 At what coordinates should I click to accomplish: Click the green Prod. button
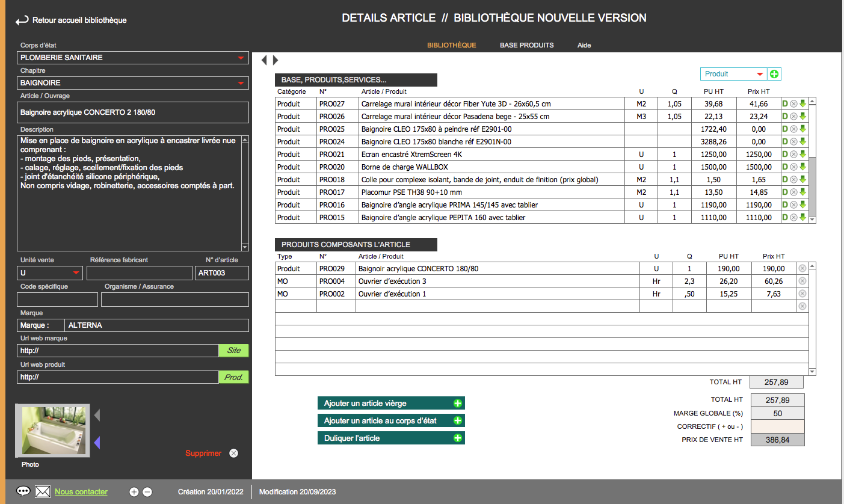233,377
